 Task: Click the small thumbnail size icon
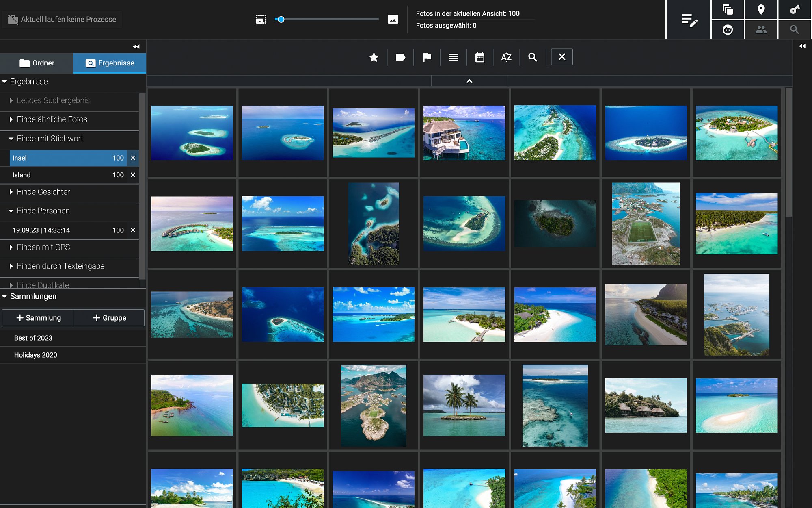[261, 19]
